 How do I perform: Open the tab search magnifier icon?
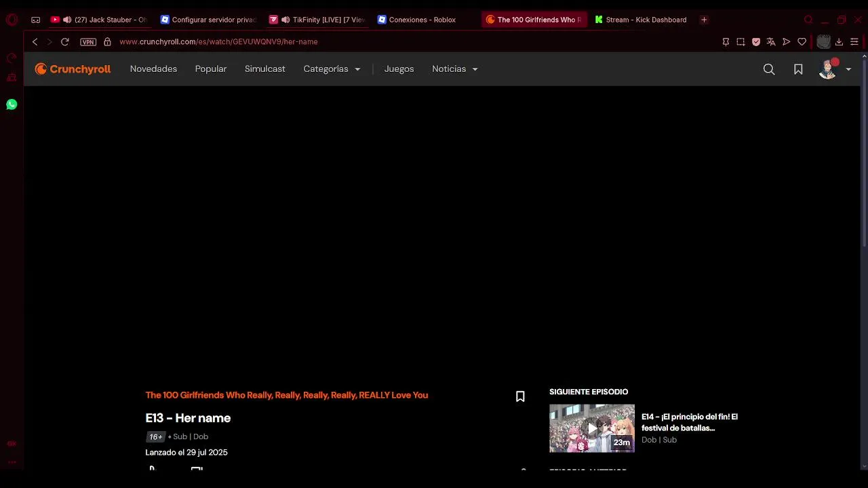pos(808,20)
